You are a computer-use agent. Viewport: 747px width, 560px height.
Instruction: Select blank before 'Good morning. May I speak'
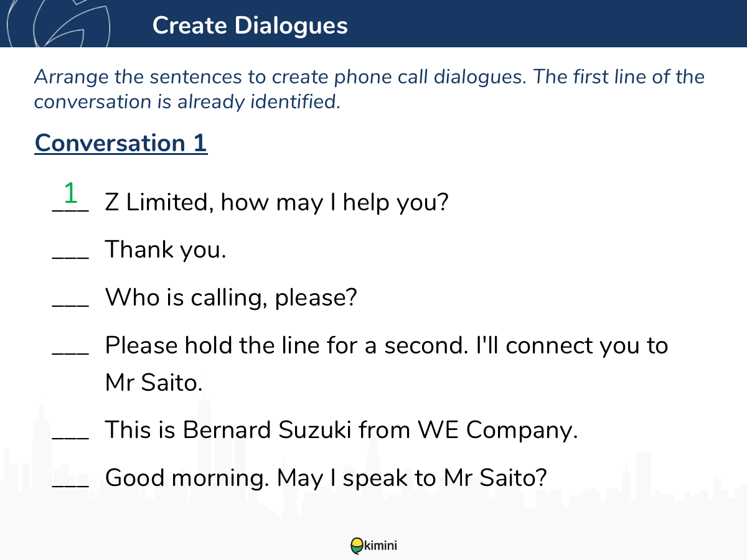70,484
